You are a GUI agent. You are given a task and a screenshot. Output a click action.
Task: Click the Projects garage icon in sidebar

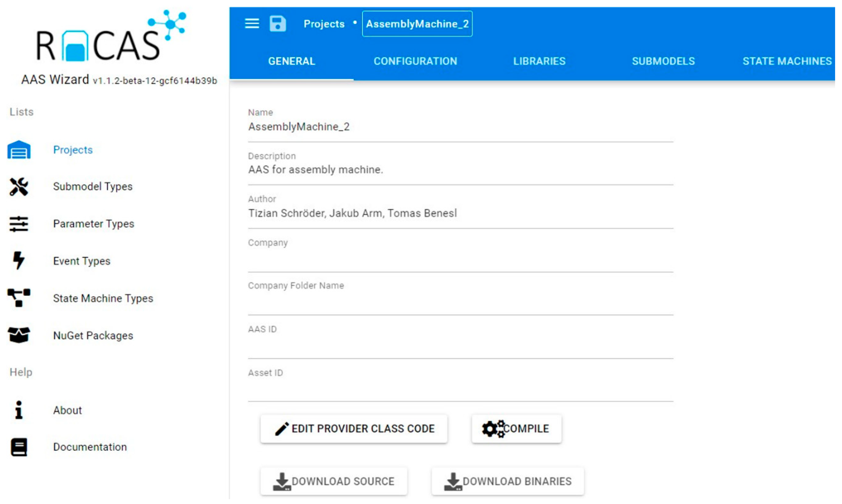coord(19,150)
